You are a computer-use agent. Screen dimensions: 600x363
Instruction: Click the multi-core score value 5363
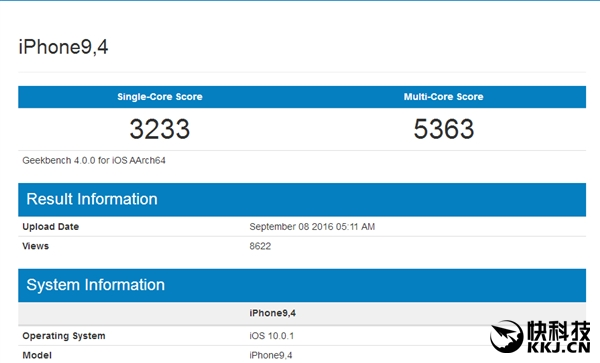coord(443,129)
